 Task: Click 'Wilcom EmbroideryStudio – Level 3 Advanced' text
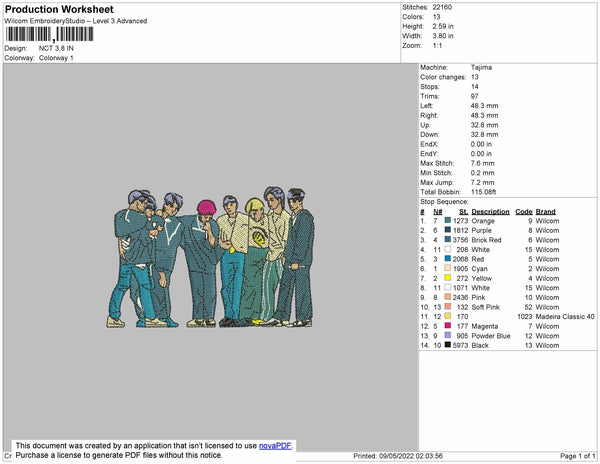[x=76, y=21]
